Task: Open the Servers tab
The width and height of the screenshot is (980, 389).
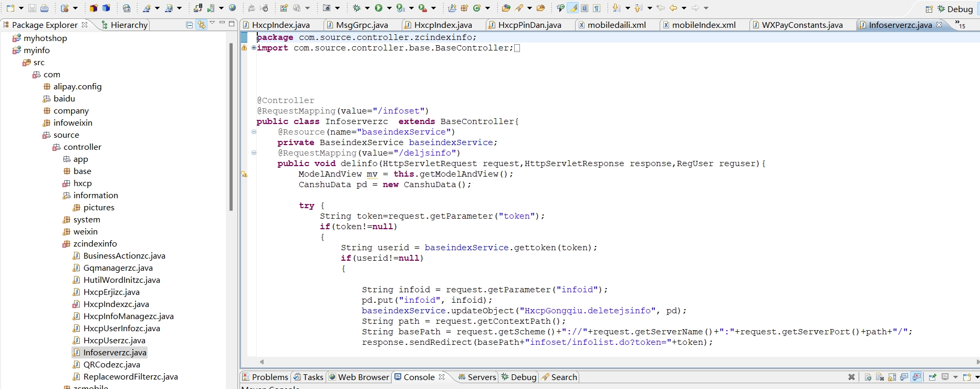Action: click(477, 377)
